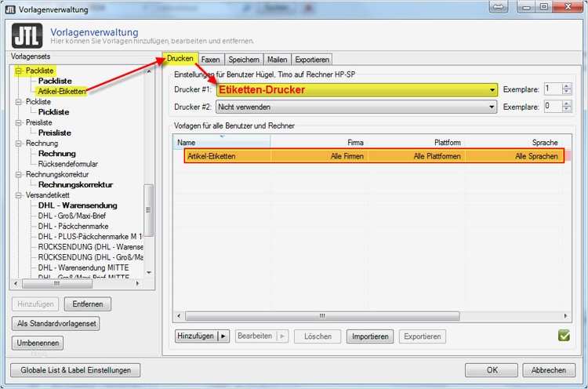Select DHL - PLUS-Päckchenmarke M template

90,237
